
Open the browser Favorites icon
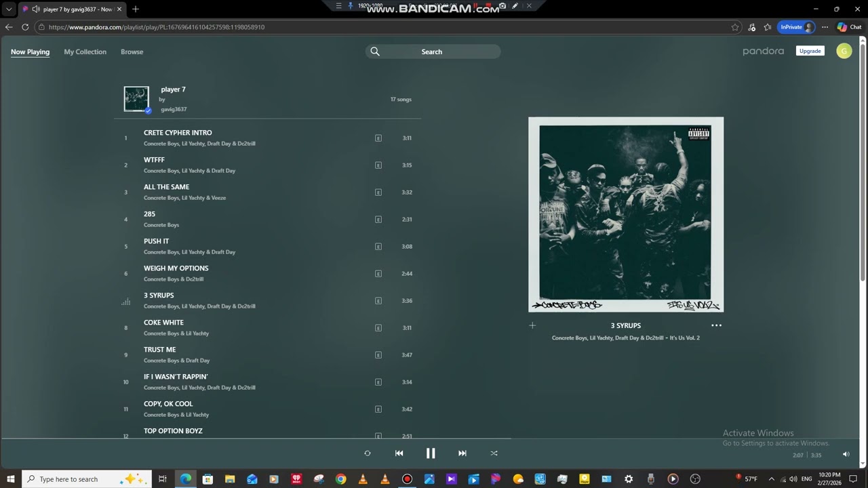(x=768, y=27)
